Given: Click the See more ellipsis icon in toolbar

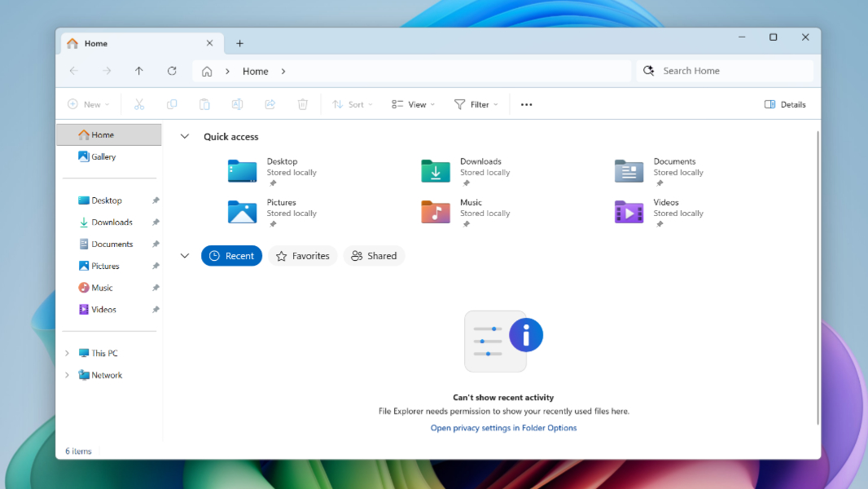Looking at the screenshot, I should point(526,104).
